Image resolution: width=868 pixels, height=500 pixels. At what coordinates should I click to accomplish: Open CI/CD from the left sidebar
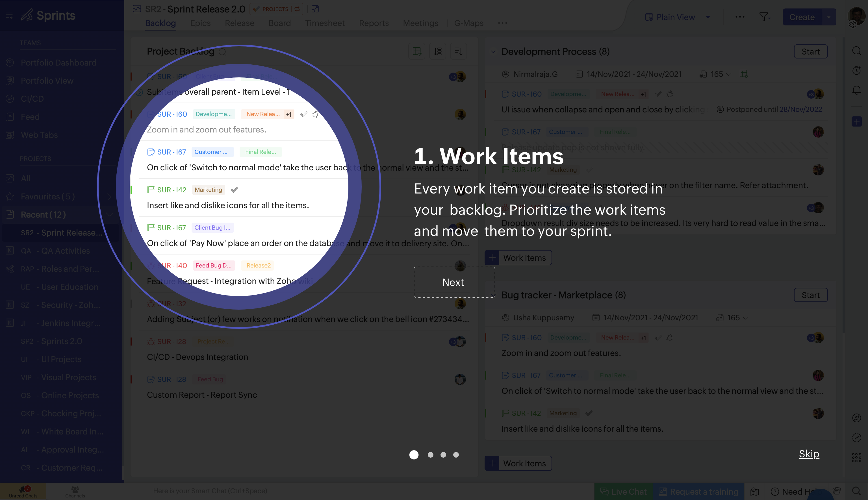tap(32, 99)
